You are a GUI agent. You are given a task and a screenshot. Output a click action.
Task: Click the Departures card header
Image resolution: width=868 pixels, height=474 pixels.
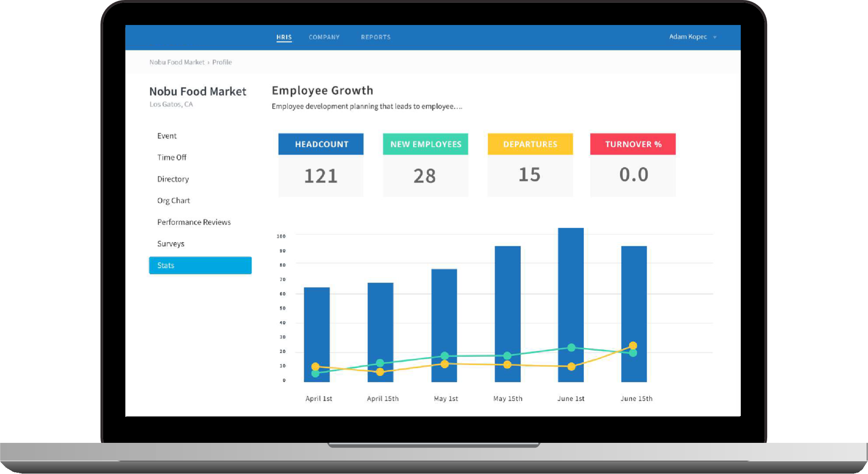tap(530, 144)
